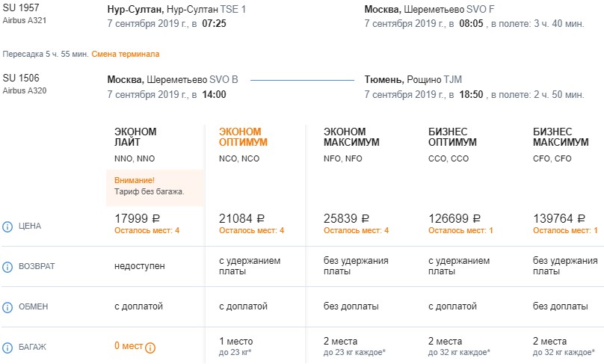
Task: Click the info icon beside ВОЗВРАТ
Action: click(7, 267)
